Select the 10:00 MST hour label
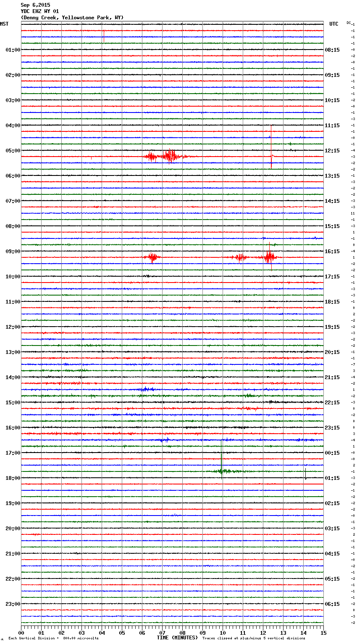357x644 pixels. click(13, 277)
